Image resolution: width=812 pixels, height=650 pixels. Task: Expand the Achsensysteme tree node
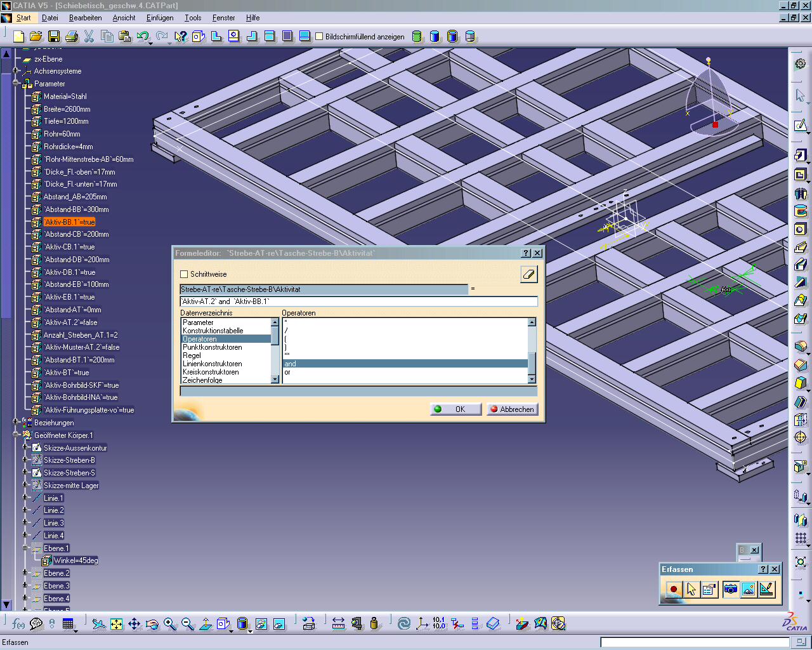coord(16,71)
